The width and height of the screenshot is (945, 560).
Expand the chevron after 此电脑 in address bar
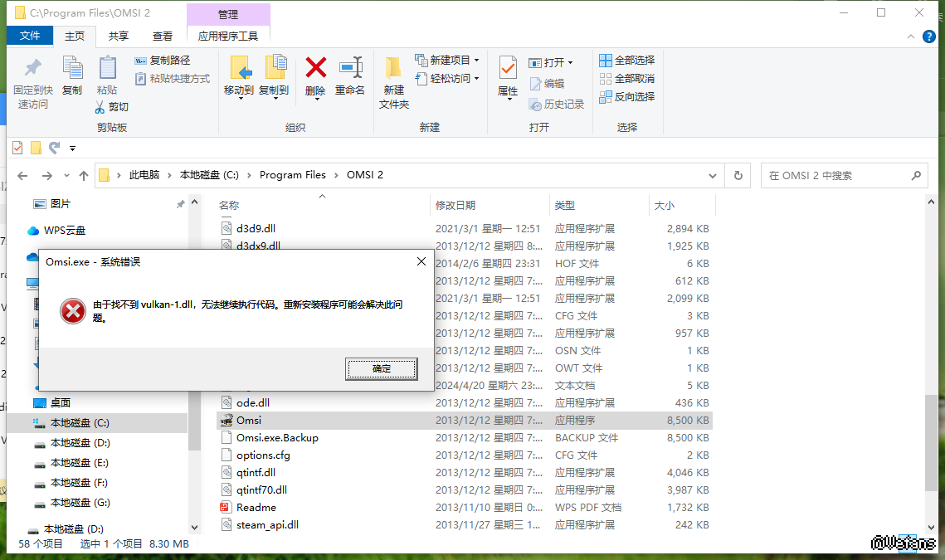[170, 175]
